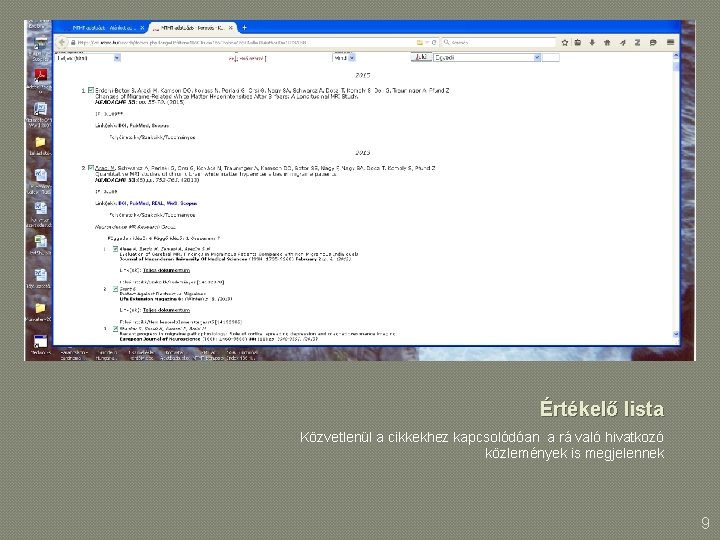Click into the browser search box
Viewport: 720px width, 540px height.
498,42
